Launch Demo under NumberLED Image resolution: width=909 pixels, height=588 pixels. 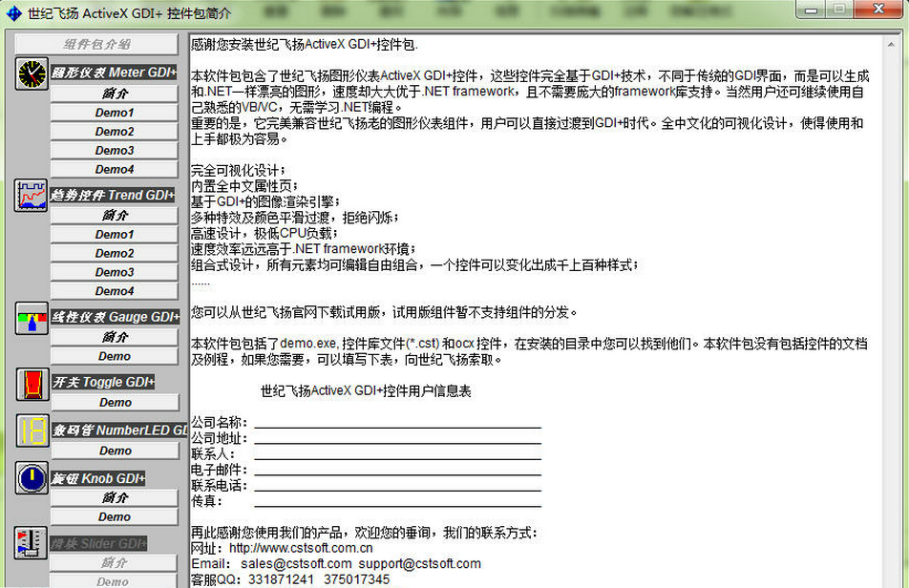(116, 451)
